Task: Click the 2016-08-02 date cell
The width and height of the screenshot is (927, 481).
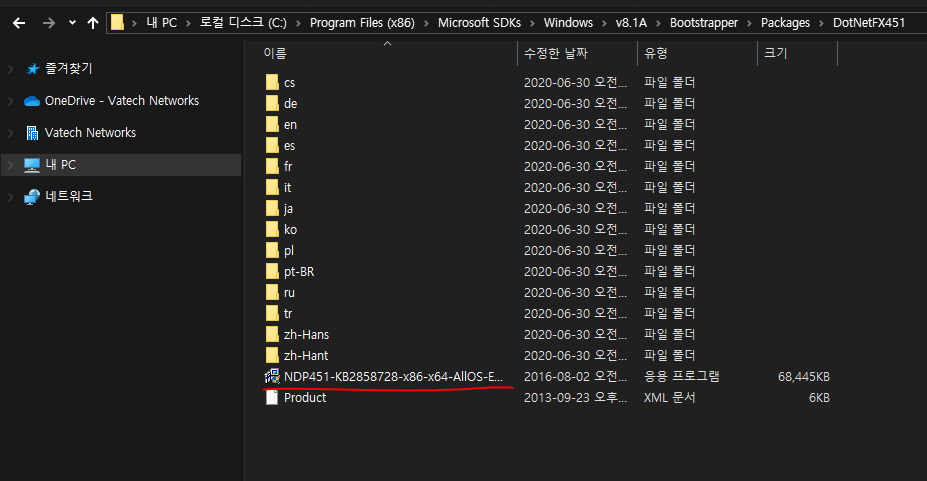Action: point(575,376)
